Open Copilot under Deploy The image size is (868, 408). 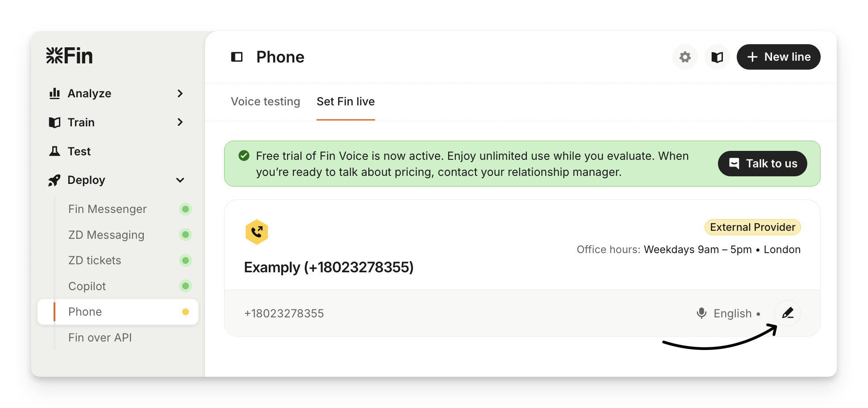click(x=87, y=286)
